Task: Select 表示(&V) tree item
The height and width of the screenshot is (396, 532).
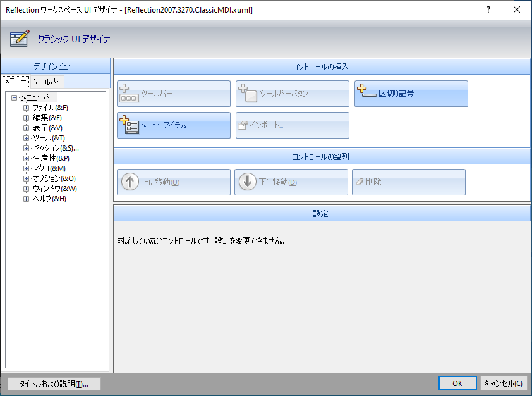Action: tap(47, 128)
